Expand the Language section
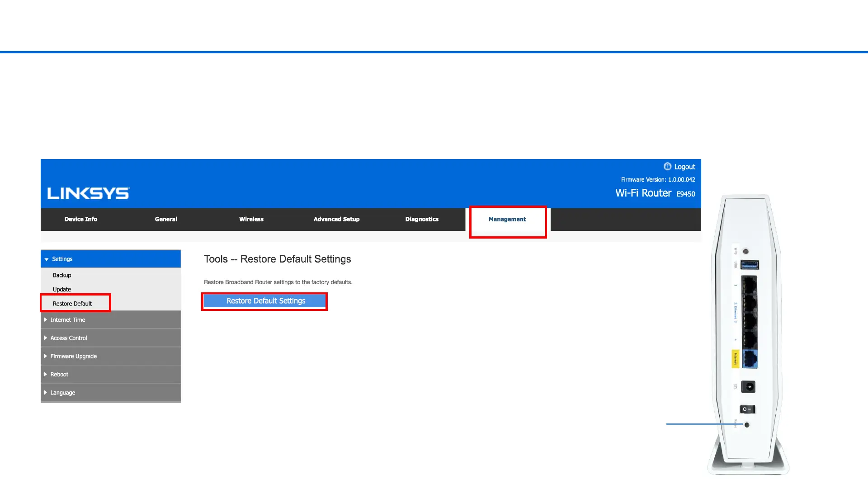Screen dimensions: 868x488 tap(63, 393)
